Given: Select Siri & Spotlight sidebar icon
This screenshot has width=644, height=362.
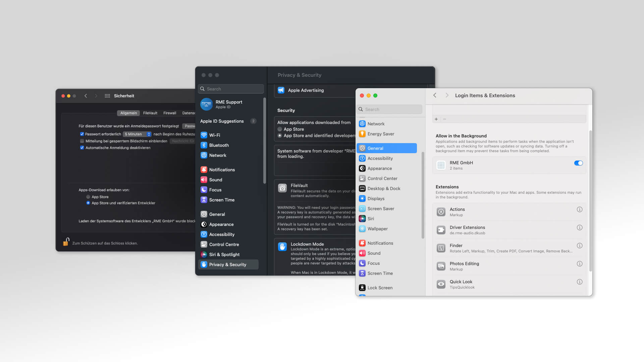Looking at the screenshot, I should 204,254.
